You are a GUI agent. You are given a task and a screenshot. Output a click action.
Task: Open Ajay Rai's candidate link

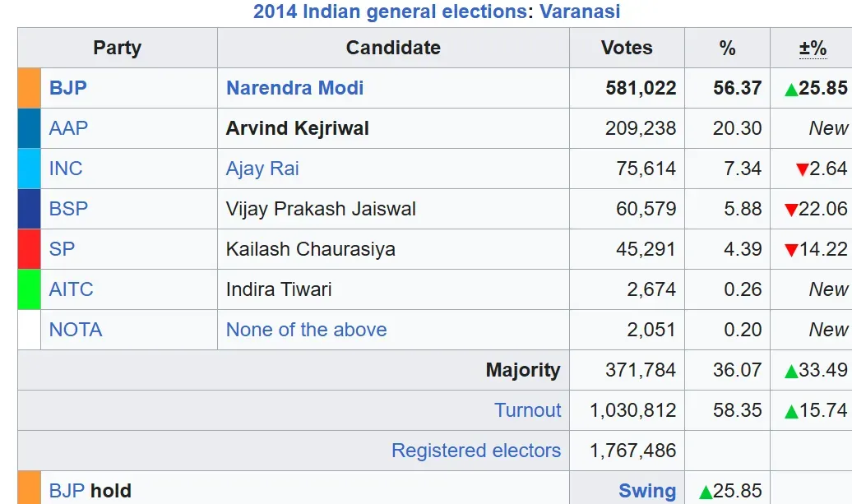(x=262, y=169)
